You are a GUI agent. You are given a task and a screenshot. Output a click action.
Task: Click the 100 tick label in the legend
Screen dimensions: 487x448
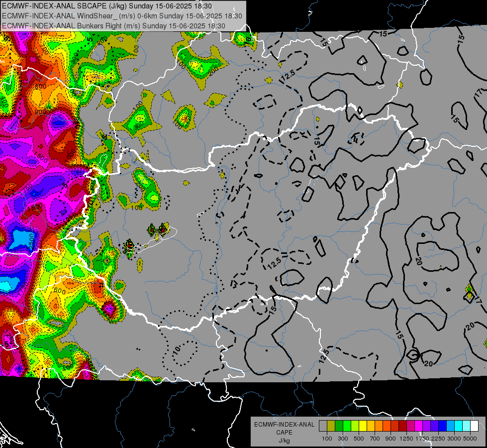[x=327, y=439]
